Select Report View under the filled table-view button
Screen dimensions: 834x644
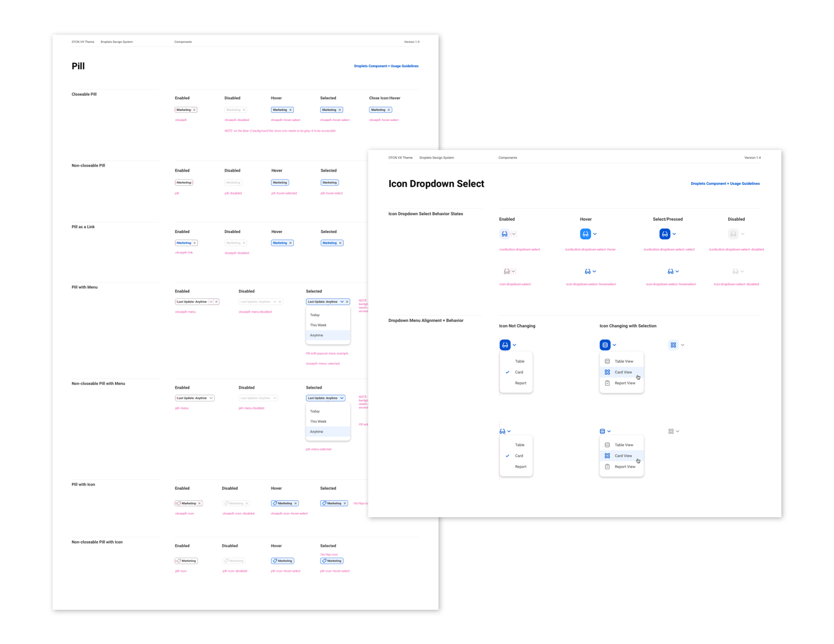tap(621, 383)
